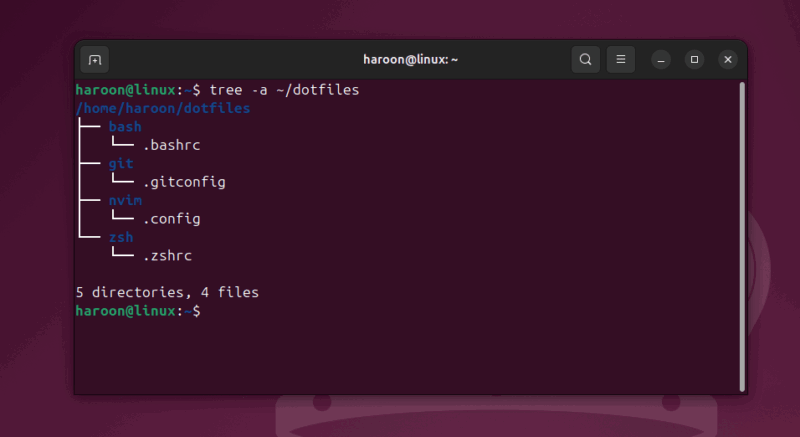800x437 pixels.
Task: Minimize the terminal window
Action: coord(661,60)
